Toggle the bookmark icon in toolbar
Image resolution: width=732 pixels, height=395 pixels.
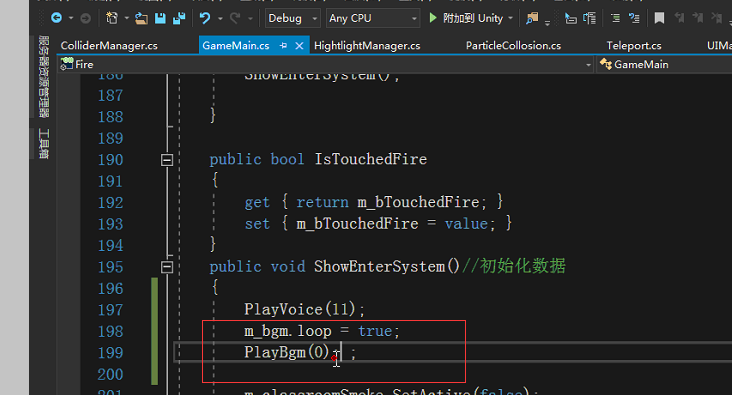point(659,18)
